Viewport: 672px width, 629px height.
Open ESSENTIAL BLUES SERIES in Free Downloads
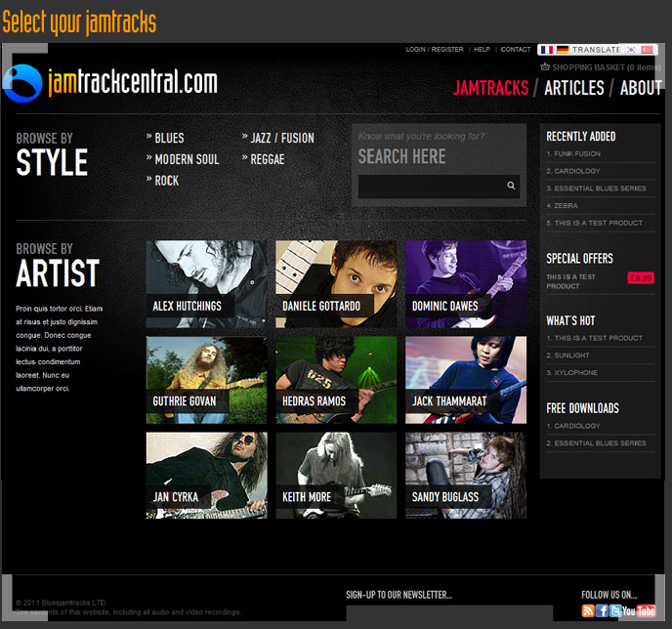click(x=600, y=443)
